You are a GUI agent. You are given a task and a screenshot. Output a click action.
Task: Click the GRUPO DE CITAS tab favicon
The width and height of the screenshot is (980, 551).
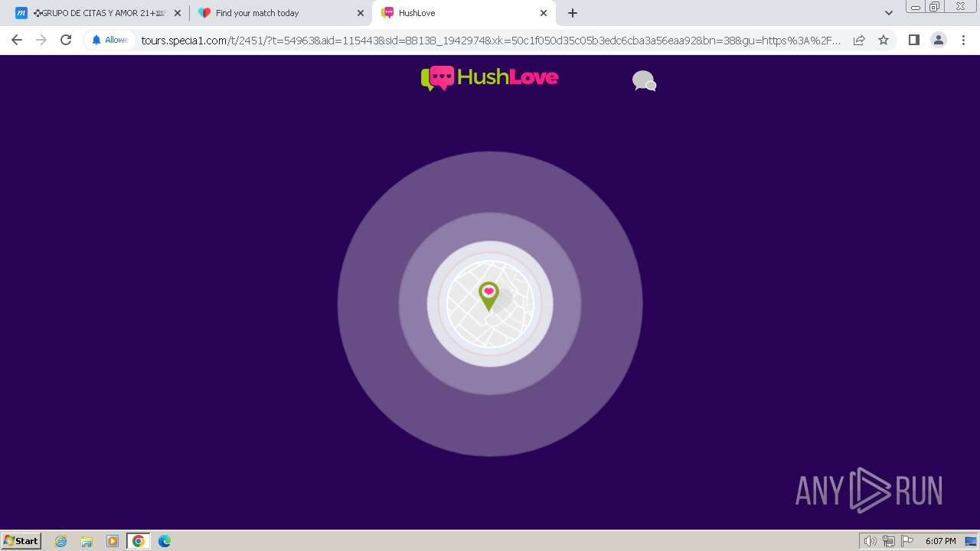point(21,13)
